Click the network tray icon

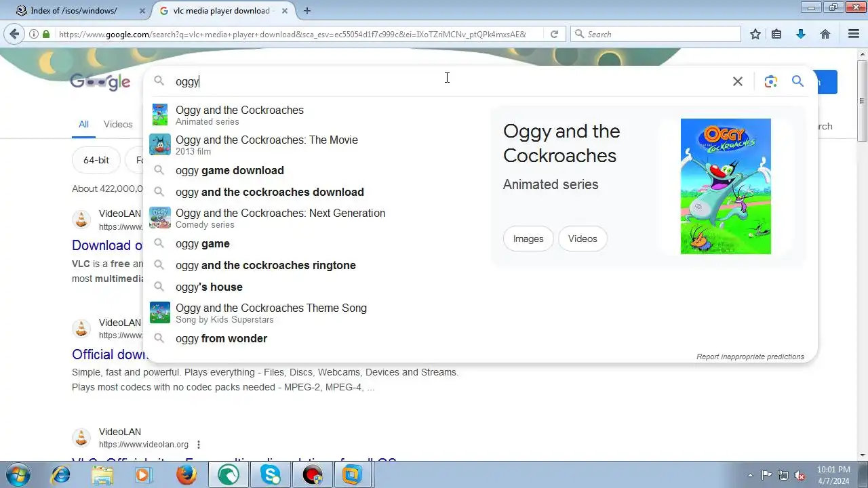783,475
